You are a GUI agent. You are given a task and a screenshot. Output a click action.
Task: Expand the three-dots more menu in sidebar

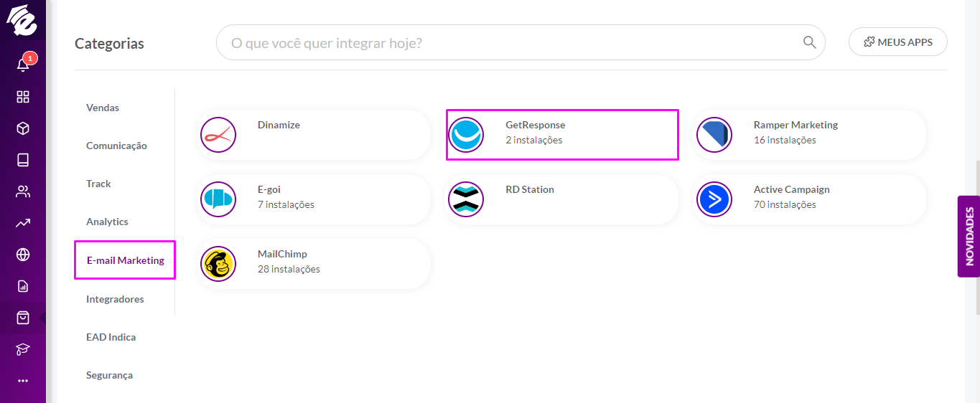pos(23,381)
